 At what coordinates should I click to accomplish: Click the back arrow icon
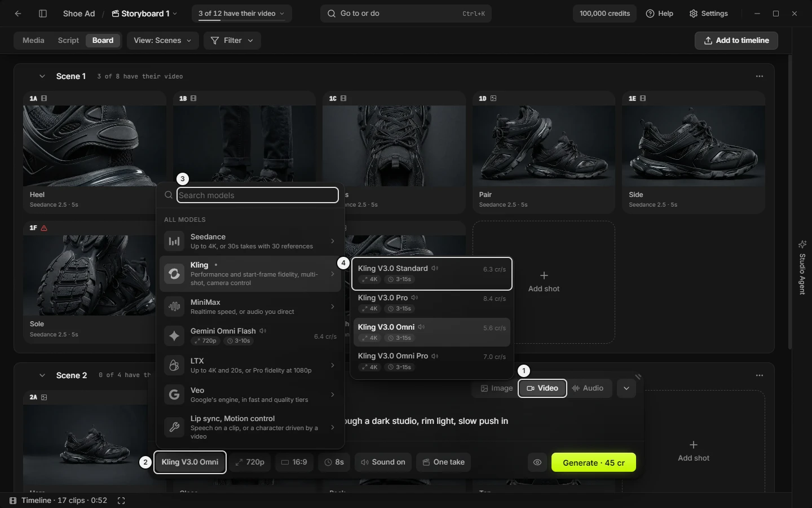coord(18,14)
